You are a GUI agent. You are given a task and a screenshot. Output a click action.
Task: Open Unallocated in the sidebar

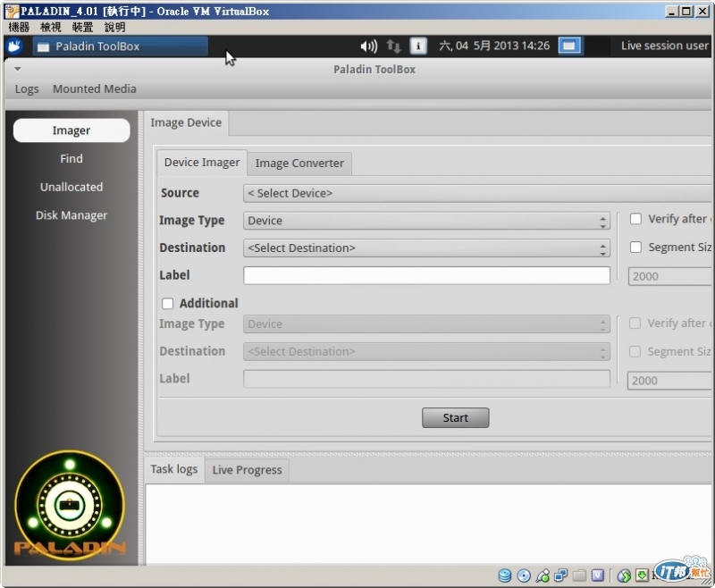pyautogui.click(x=71, y=187)
